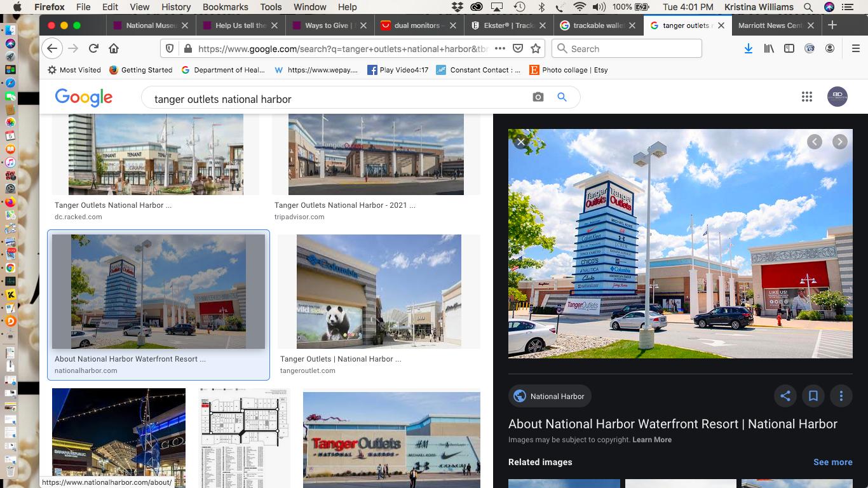This screenshot has width=868, height=488.
Task: Open the Bookmarks menu
Action: (225, 7)
